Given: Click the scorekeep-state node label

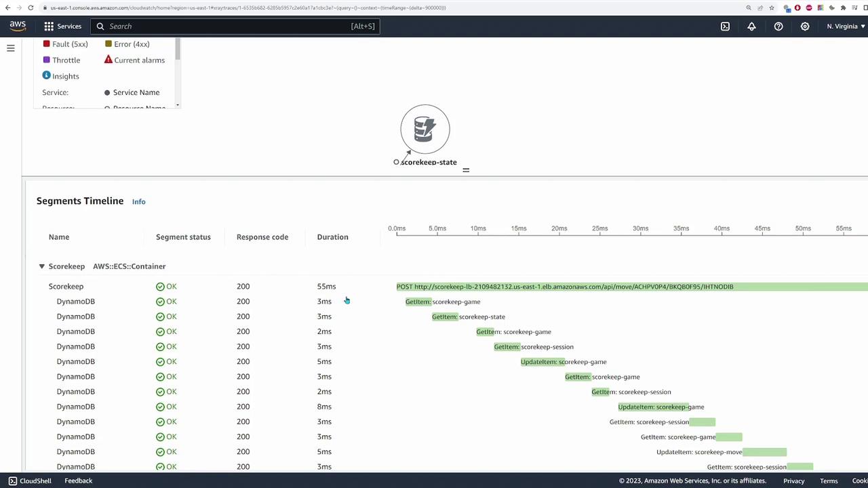Looking at the screenshot, I should click(429, 162).
